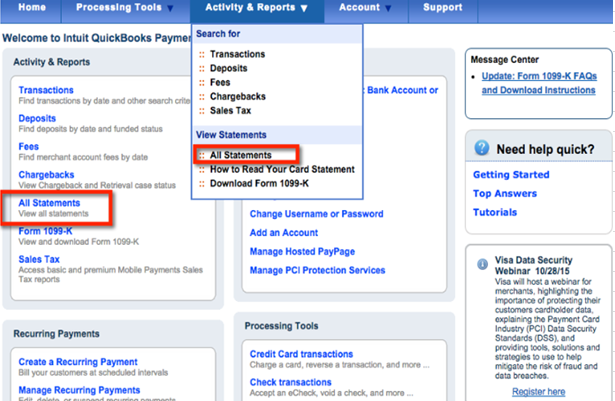Click 'Search for' dropdown section header
The width and height of the screenshot is (615, 401).
(x=218, y=34)
